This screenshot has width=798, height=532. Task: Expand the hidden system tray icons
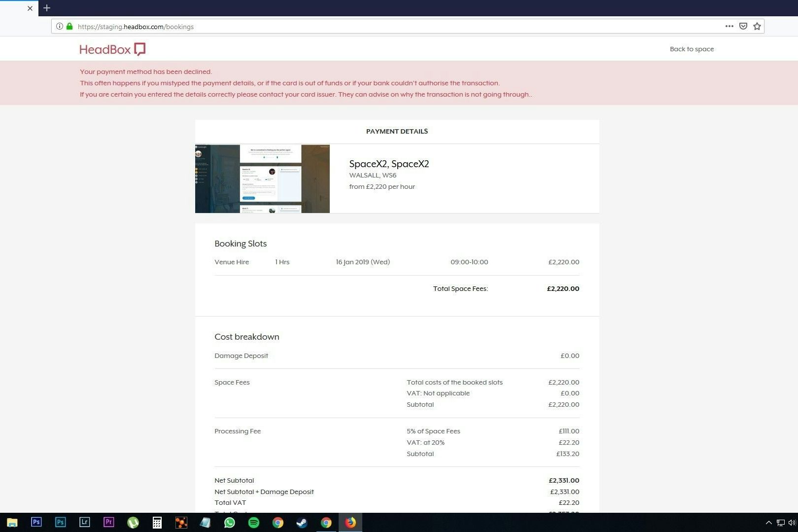[768, 523]
